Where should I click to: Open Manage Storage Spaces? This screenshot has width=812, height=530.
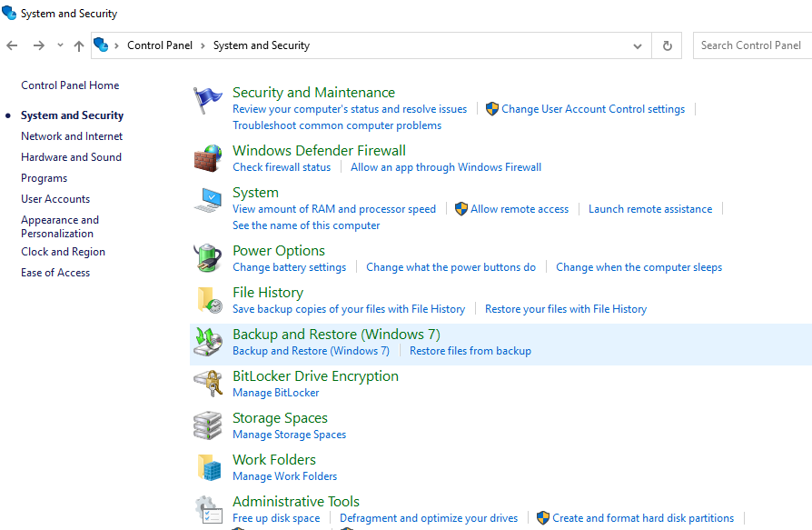289,435
